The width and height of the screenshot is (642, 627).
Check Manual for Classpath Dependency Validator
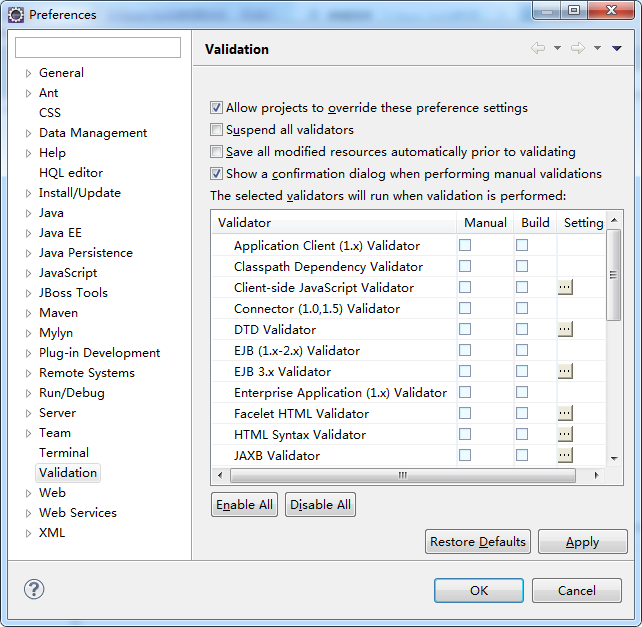[465, 266]
